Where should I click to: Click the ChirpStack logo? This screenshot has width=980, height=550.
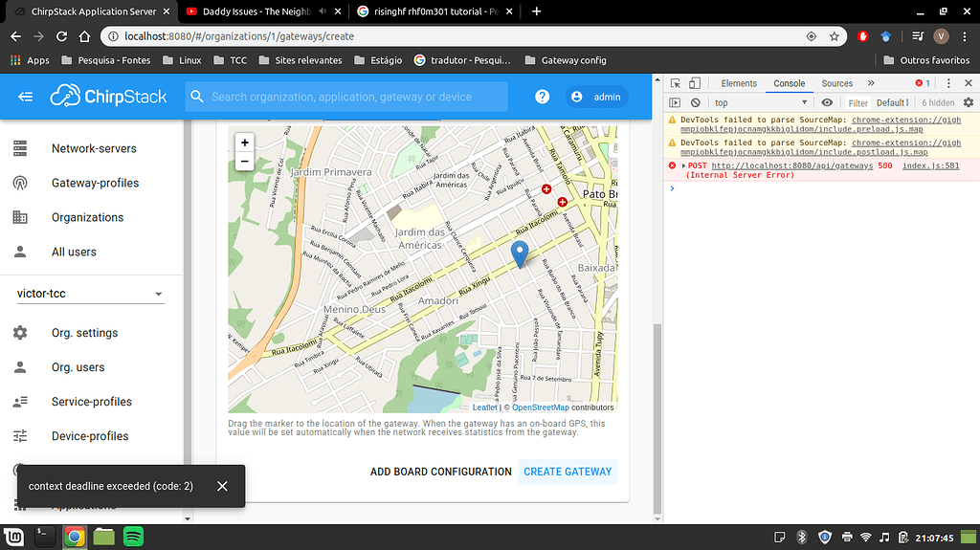[x=109, y=97]
